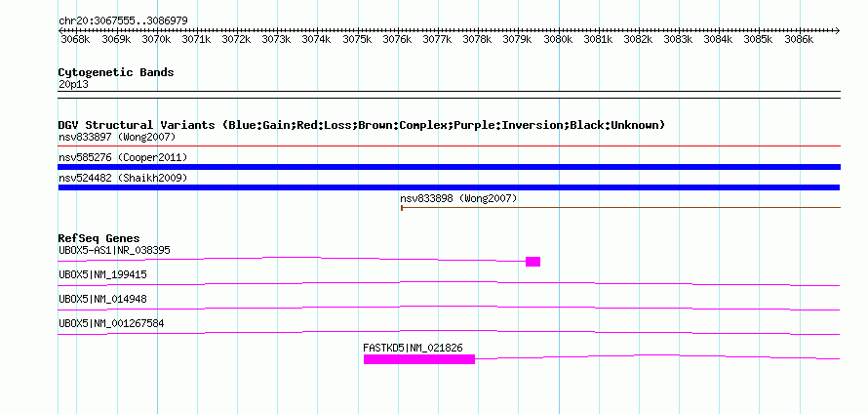
Task: Click the blue nsv524482 gain bar
Action: [x=449, y=187]
